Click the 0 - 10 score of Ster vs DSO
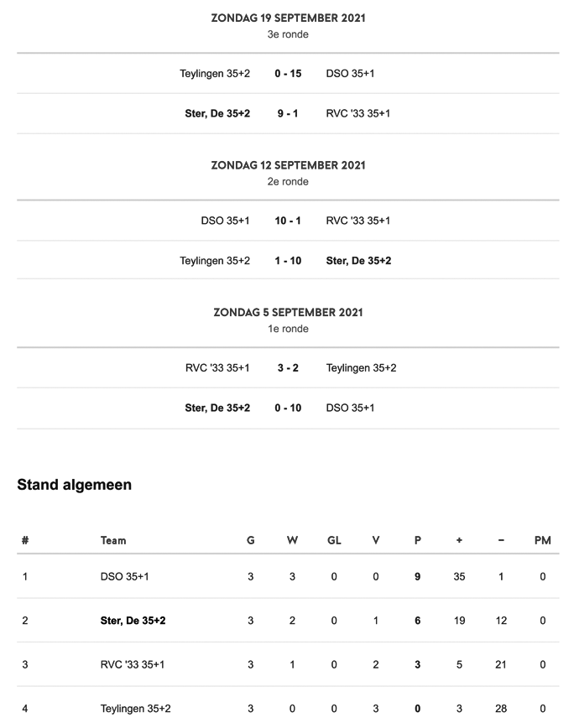 point(288,408)
